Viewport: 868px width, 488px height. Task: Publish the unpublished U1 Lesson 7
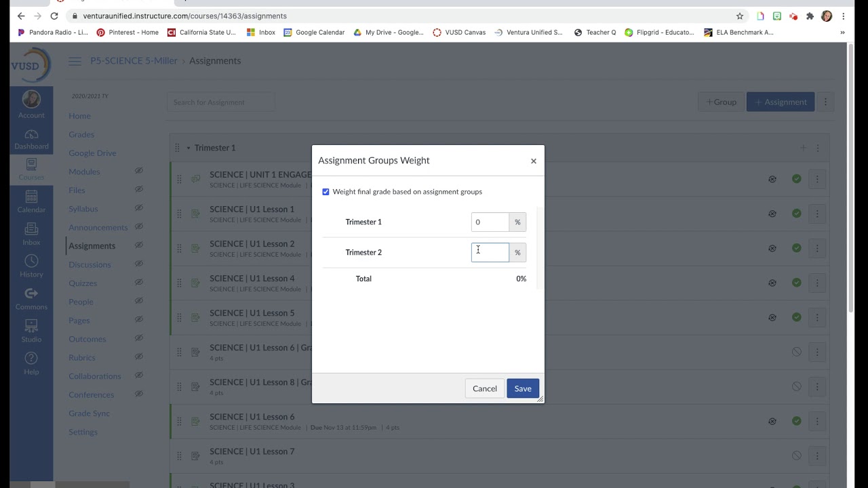[797, 456]
